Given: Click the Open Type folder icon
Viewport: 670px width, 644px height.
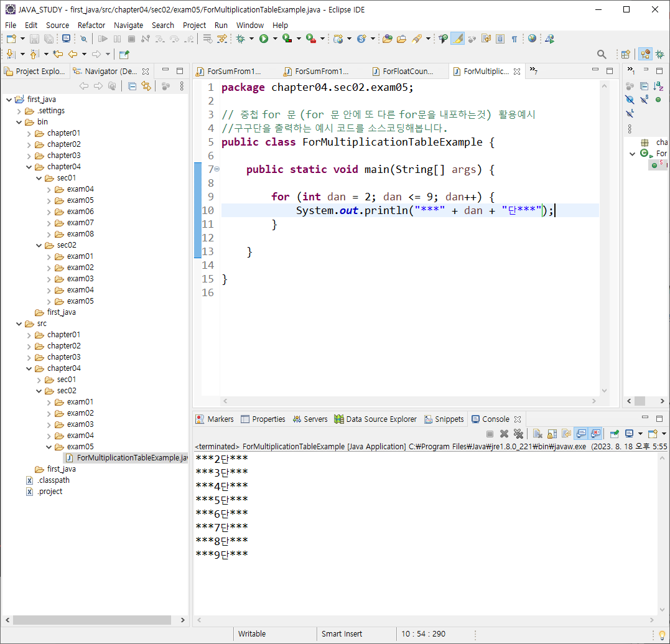Looking at the screenshot, I should [387, 39].
